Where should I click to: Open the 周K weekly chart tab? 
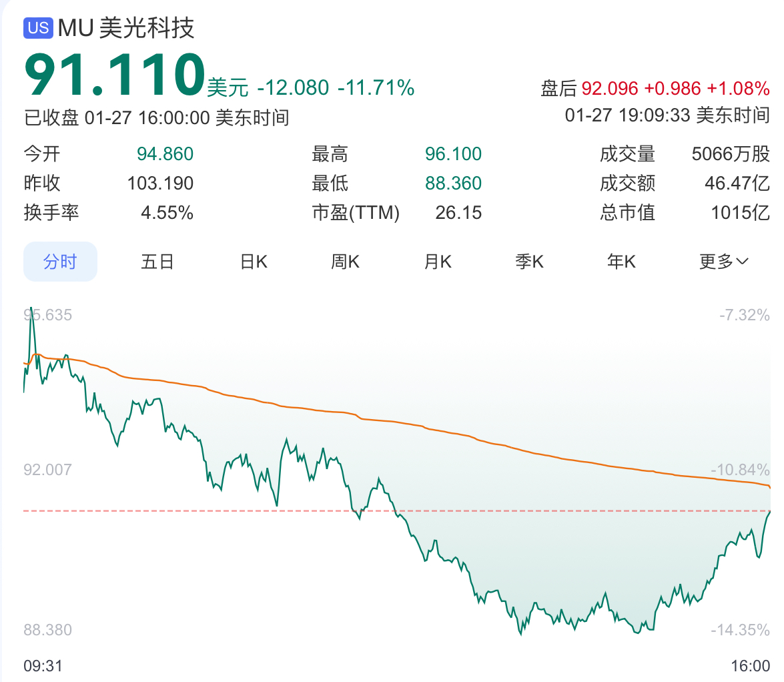click(345, 262)
